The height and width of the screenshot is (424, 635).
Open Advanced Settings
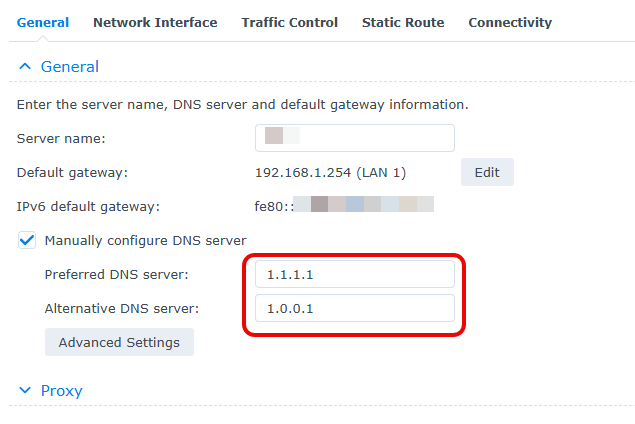coord(119,342)
